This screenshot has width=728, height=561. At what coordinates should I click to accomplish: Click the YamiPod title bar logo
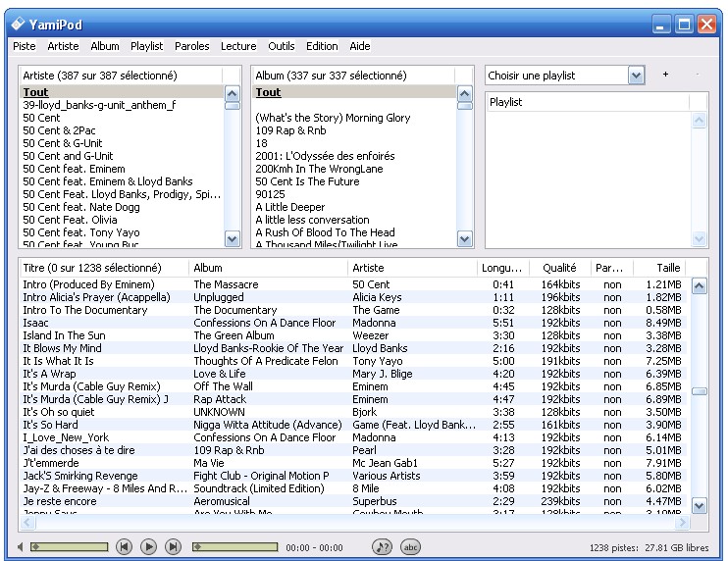click(18, 24)
